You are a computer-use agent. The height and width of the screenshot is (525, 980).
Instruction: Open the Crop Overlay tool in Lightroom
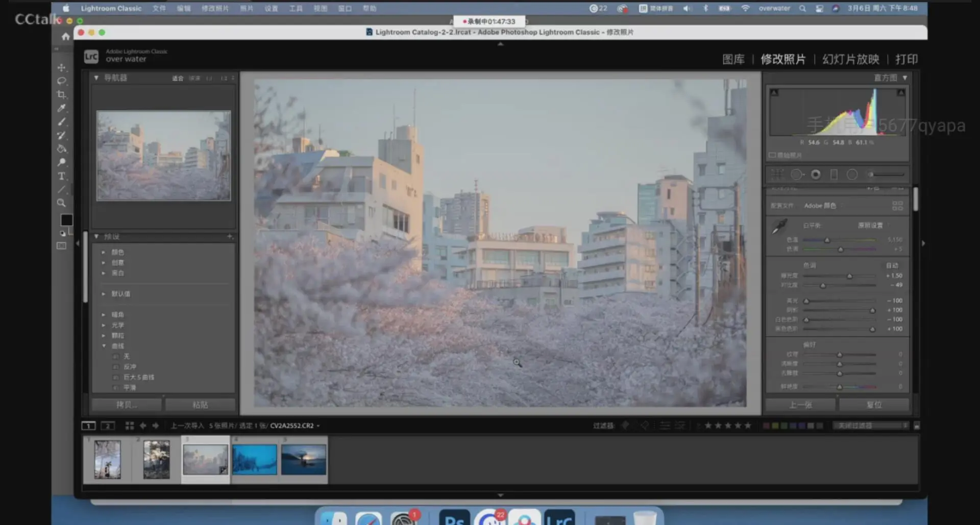pos(777,174)
